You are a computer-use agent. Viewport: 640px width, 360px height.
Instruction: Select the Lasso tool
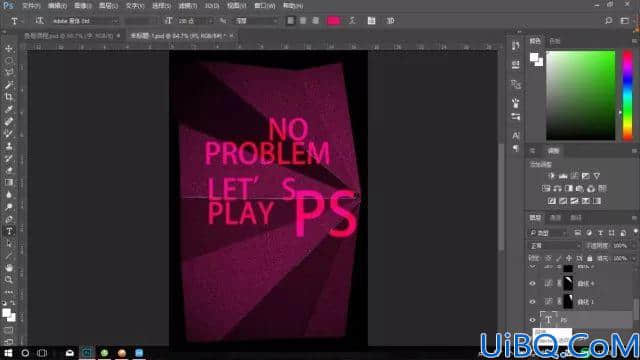(9, 73)
